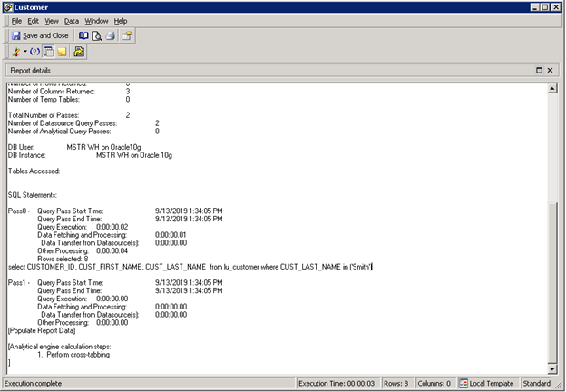The image size is (566, 392).
Task: Click the yellow refresh icon in second toolbar
Action: pyautogui.click(x=79, y=52)
